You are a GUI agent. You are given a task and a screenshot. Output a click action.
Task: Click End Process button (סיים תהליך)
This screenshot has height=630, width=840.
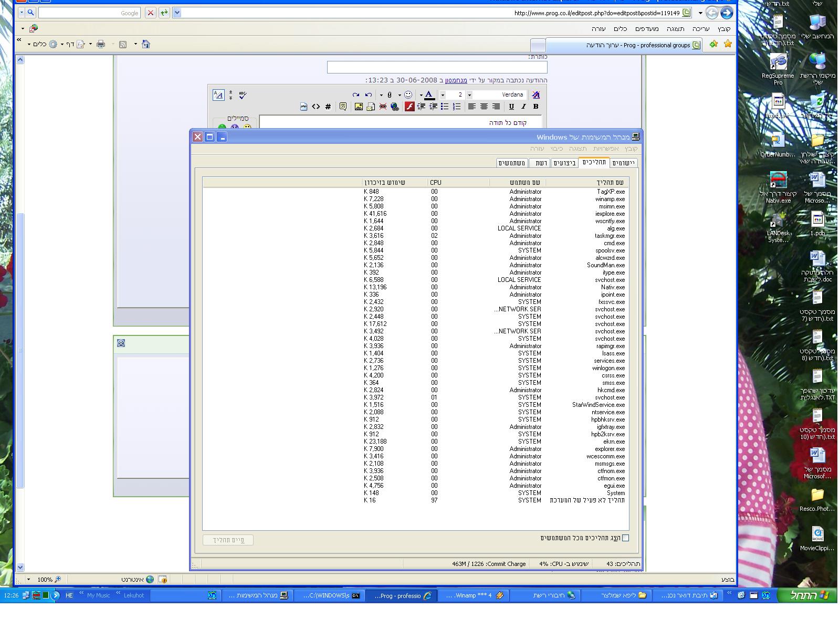click(228, 540)
